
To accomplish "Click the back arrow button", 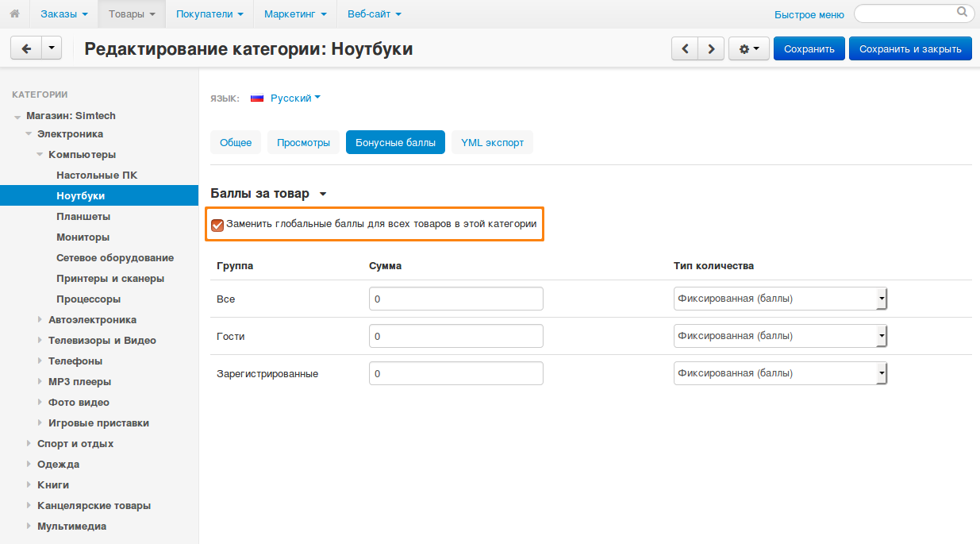I will pyautogui.click(x=26, y=48).
